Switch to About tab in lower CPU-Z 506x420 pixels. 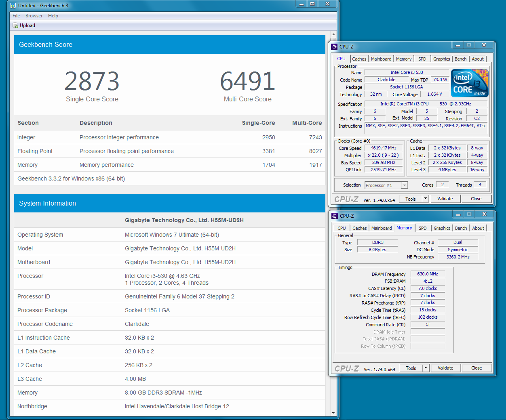click(x=478, y=228)
